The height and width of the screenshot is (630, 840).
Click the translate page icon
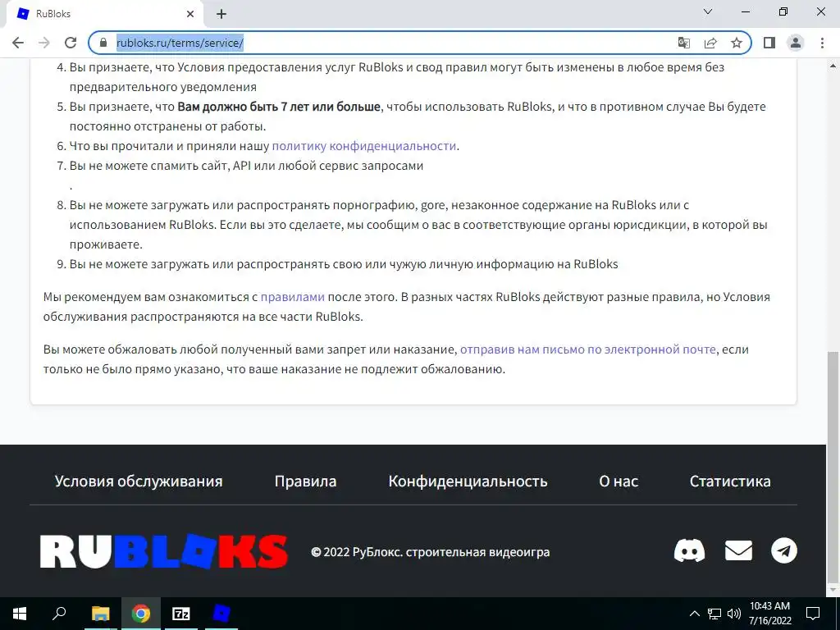(683, 43)
